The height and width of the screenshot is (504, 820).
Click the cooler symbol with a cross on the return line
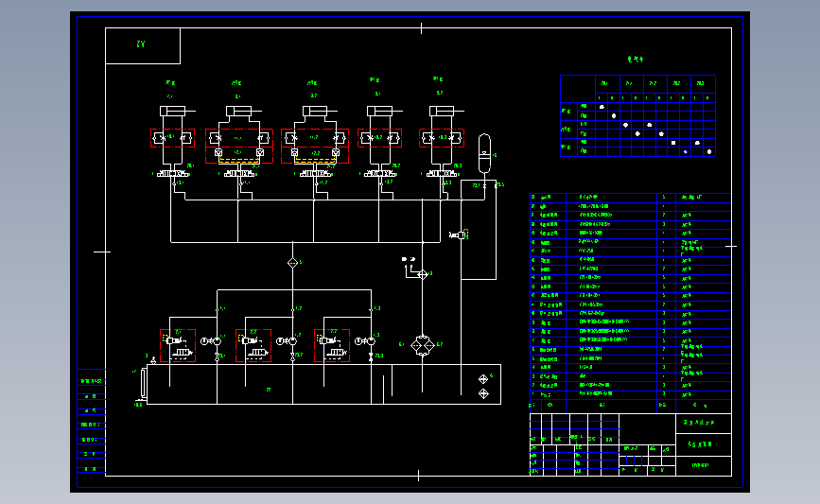[423, 274]
